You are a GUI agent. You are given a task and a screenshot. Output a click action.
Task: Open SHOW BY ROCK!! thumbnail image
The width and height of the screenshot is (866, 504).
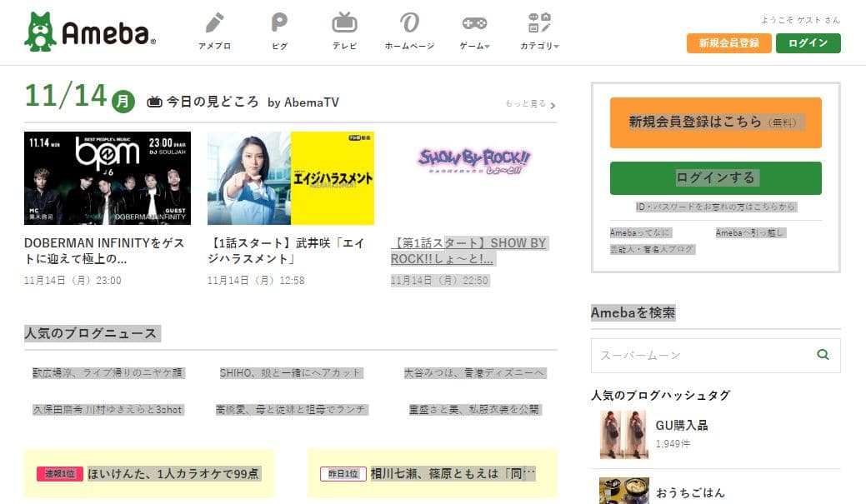[x=474, y=177]
